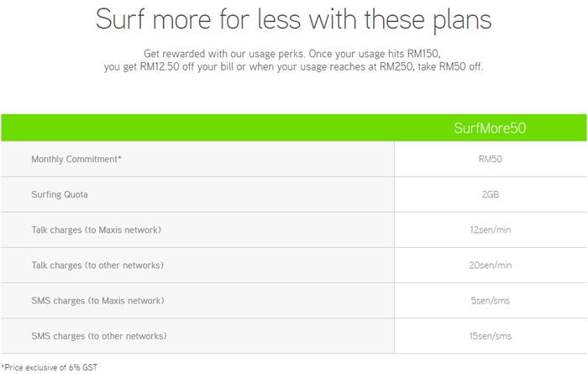Select Talk charges to Maxis network label
The height and width of the screenshot is (374, 588).
96,229
